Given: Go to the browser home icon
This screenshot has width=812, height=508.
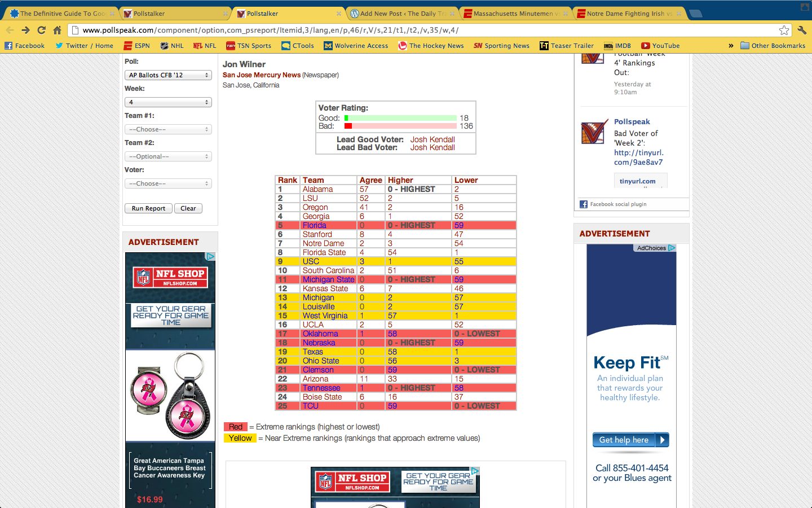Looking at the screenshot, I should tap(57, 30).
